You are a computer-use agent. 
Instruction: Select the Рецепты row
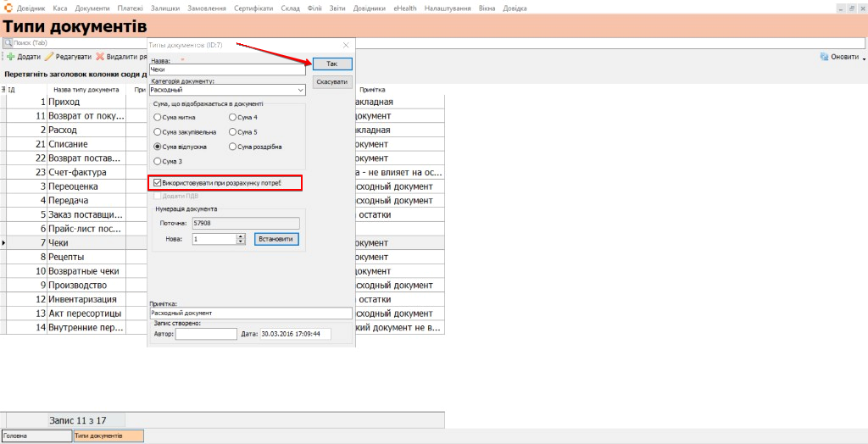[222, 257]
